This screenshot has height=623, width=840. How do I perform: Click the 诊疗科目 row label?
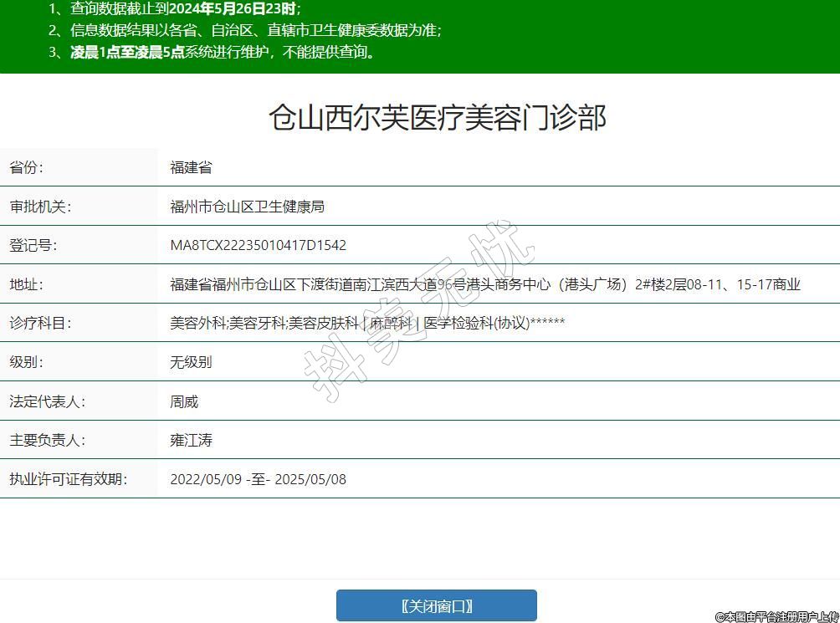pyautogui.click(x=40, y=323)
